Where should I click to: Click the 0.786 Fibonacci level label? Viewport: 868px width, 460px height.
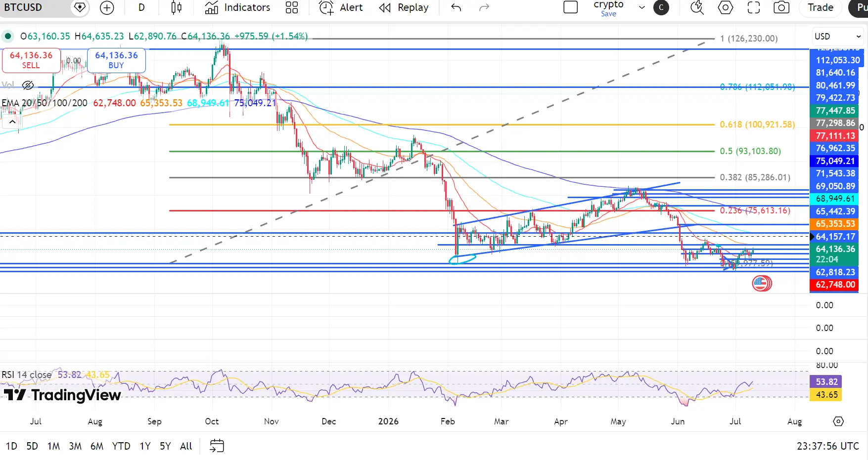(x=757, y=87)
